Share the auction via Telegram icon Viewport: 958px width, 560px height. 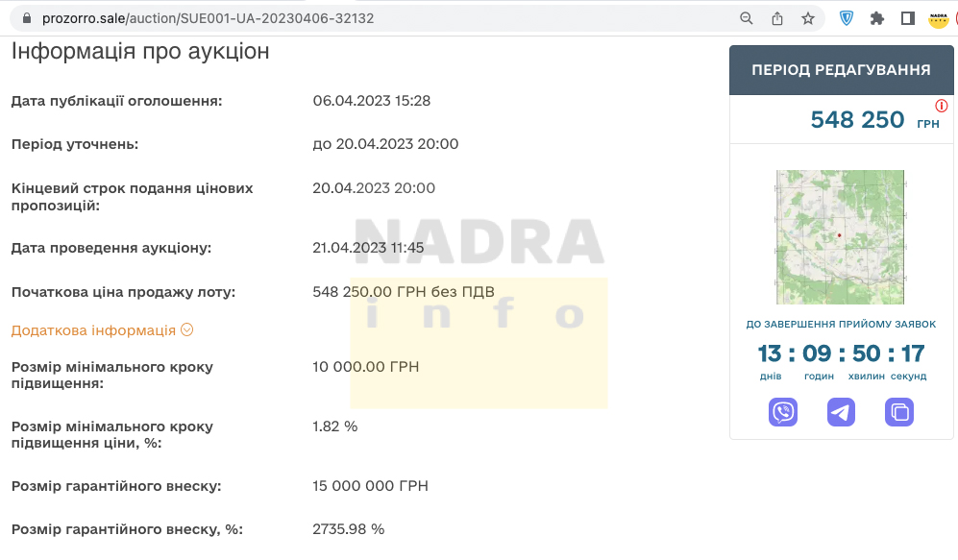[841, 412]
